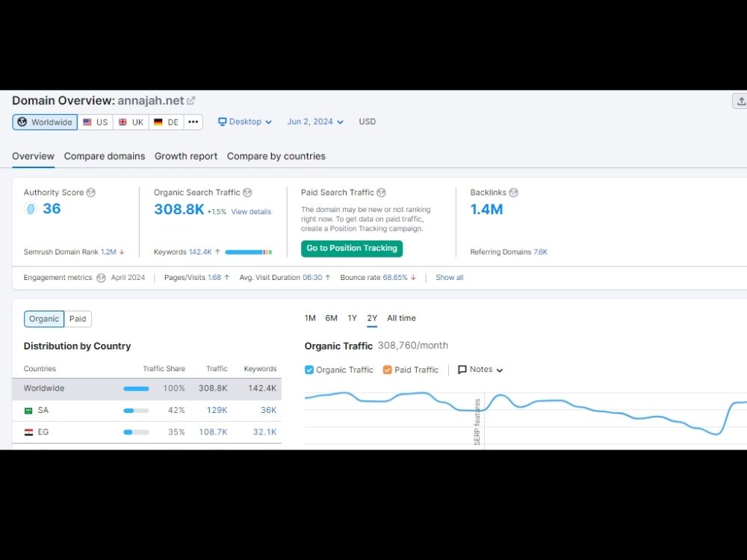This screenshot has width=747, height=560.
Task: Select the All time range
Action: pos(401,318)
